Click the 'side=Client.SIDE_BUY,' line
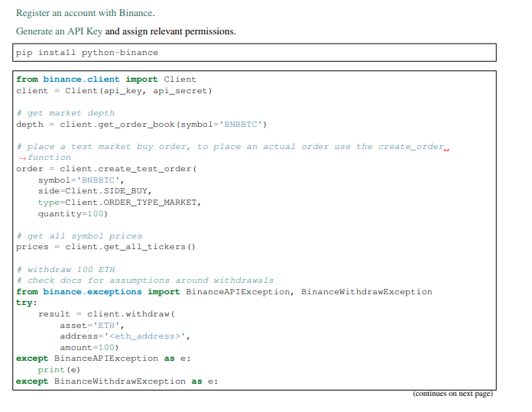This screenshot has height=412, width=532. tap(95, 191)
